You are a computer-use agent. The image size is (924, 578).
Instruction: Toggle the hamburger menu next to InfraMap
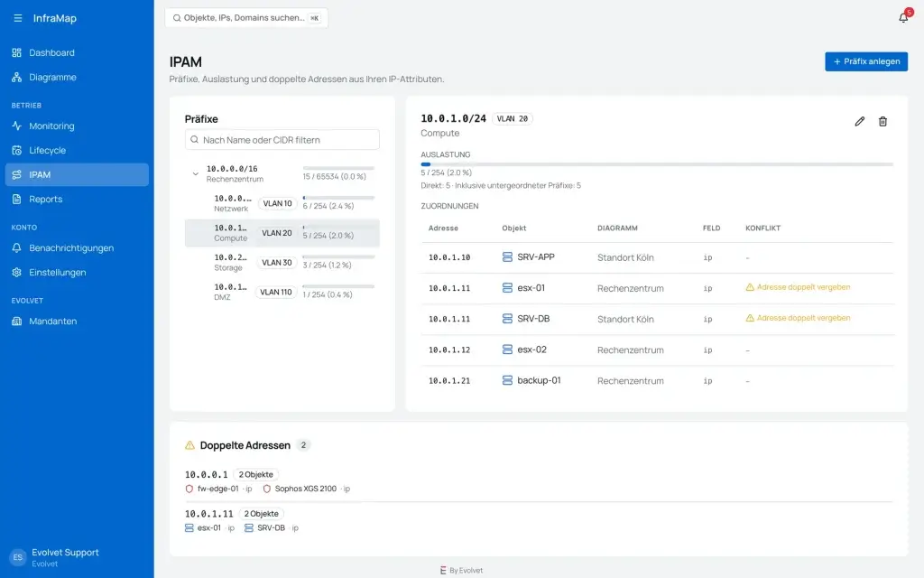18,18
